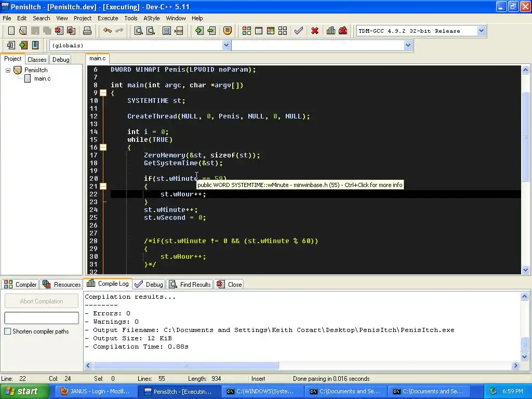Image resolution: width=532 pixels, height=399 pixels.
Task: Open Project Options toolbar icon
Action: [228, 31]
